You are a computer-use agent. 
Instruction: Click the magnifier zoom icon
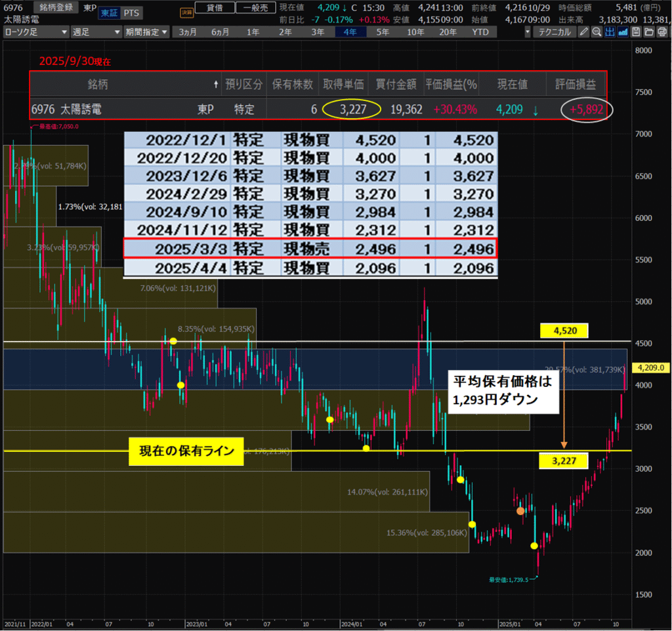click(x=597, y=32)
